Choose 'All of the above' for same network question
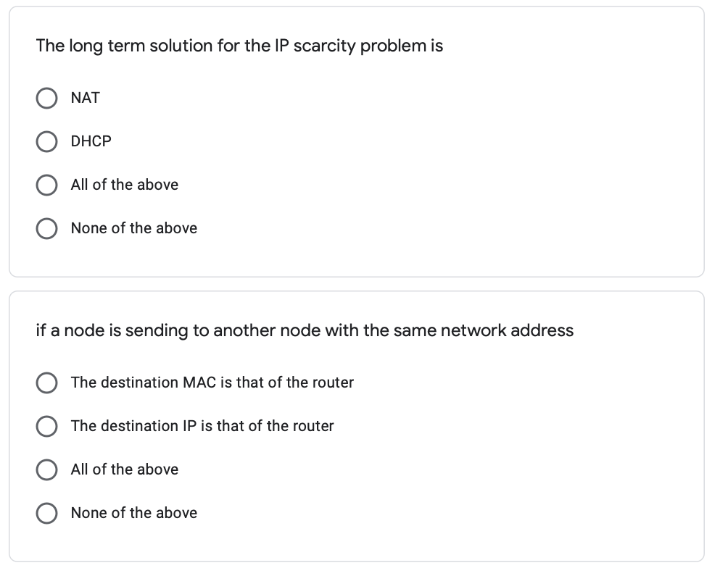Image resolution: width=728 pixels, height=568 pixels. pos(46,469)
